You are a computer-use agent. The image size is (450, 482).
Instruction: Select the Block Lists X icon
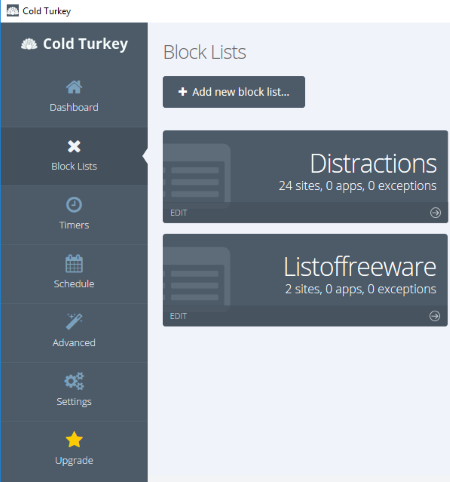[x=74, y=146]
